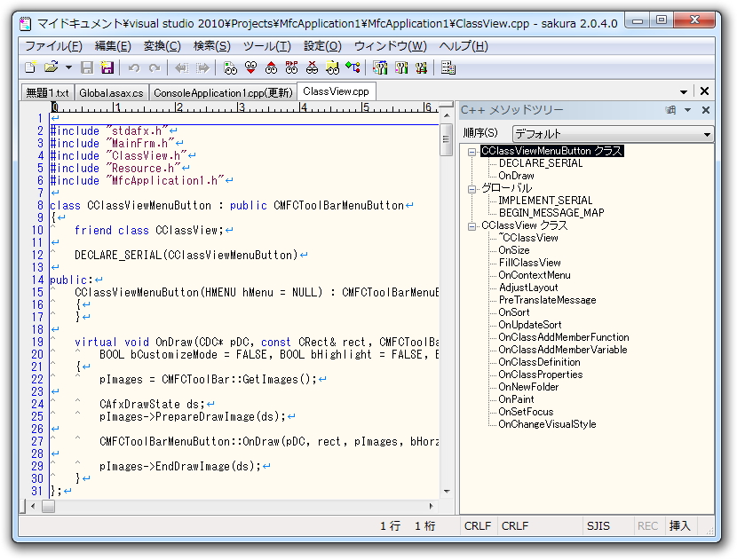This screenshot has width=737, height=560.
Task: Switch to the Global.asax.cs tab
Action: (110, 92)
